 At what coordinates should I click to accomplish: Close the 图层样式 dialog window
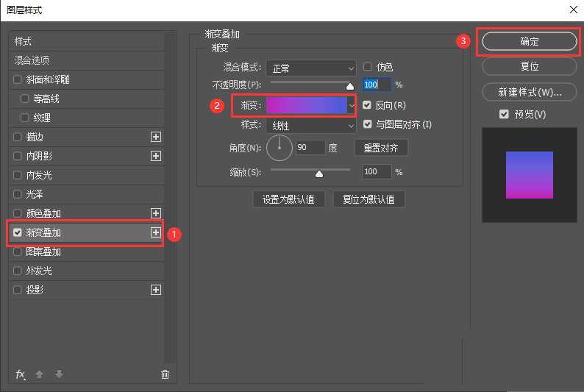click(x=574, y=10)
